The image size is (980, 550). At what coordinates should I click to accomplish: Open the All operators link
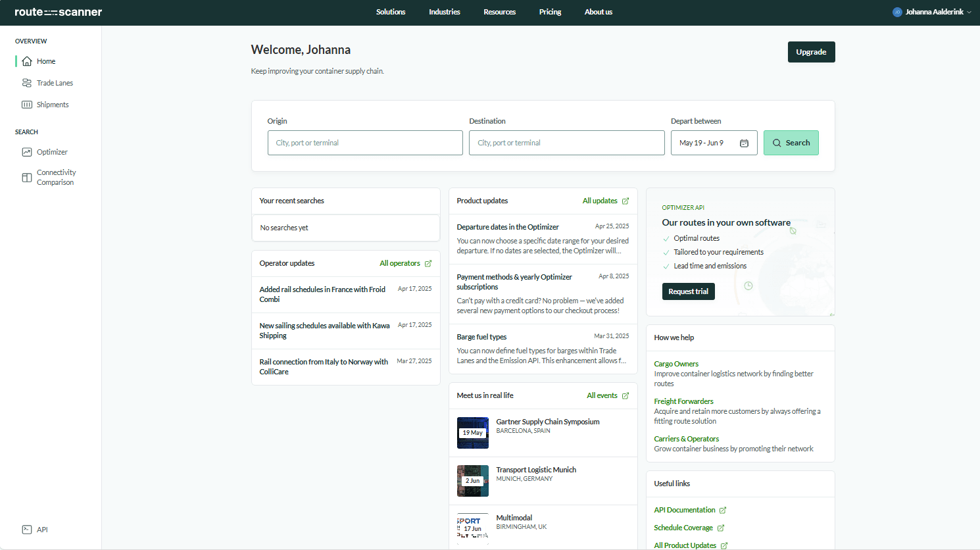[x=400, y=263]
